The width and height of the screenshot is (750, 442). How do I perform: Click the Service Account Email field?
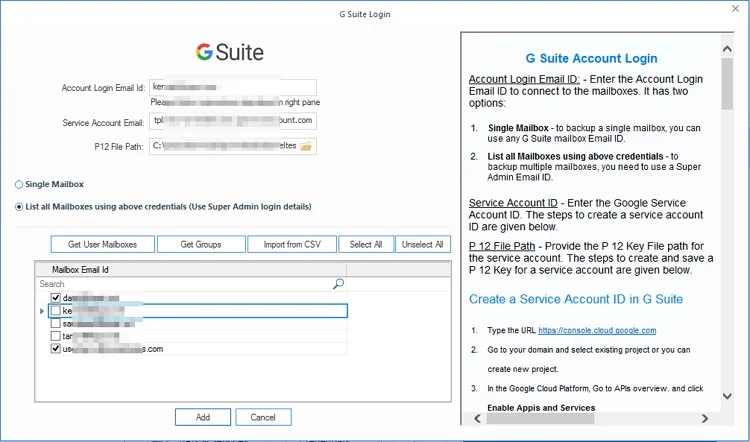233,121
